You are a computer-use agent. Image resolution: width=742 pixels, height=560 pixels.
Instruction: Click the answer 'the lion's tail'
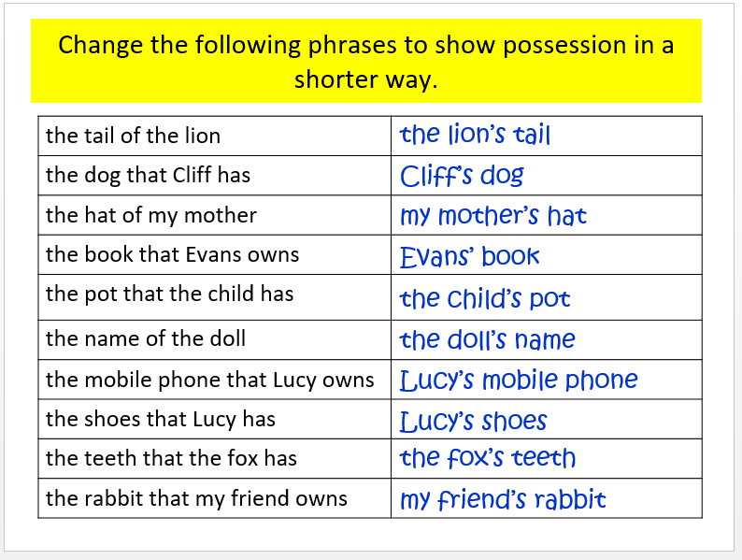(475, 135)
